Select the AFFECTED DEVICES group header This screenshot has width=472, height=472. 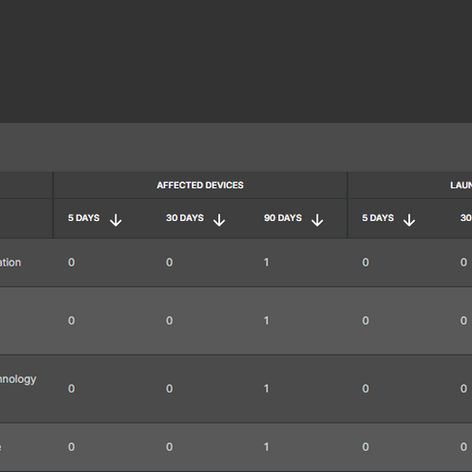click(200, 185)
